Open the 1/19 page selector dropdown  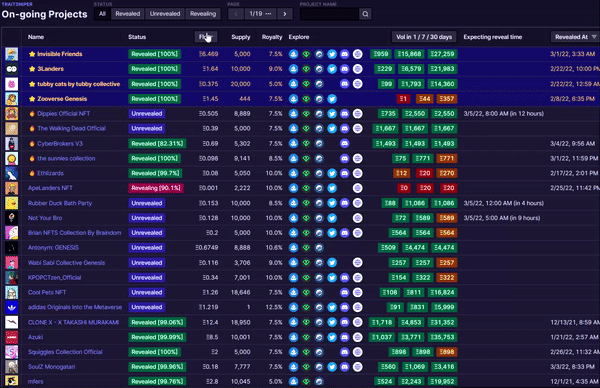click(x=260, y=14)
